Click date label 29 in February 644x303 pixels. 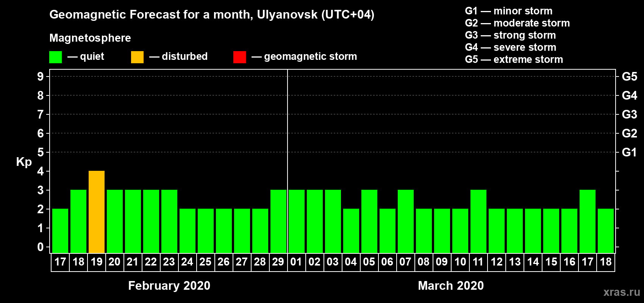(x=278, y=262)
